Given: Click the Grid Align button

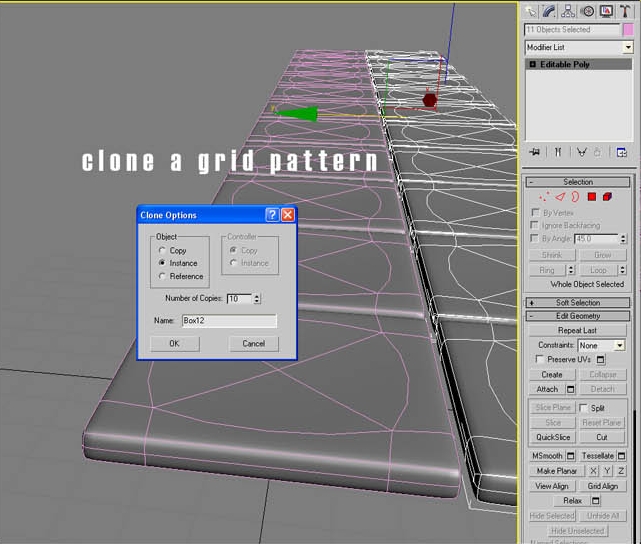Looking at the screenshot, I should [x=603, y=486].
